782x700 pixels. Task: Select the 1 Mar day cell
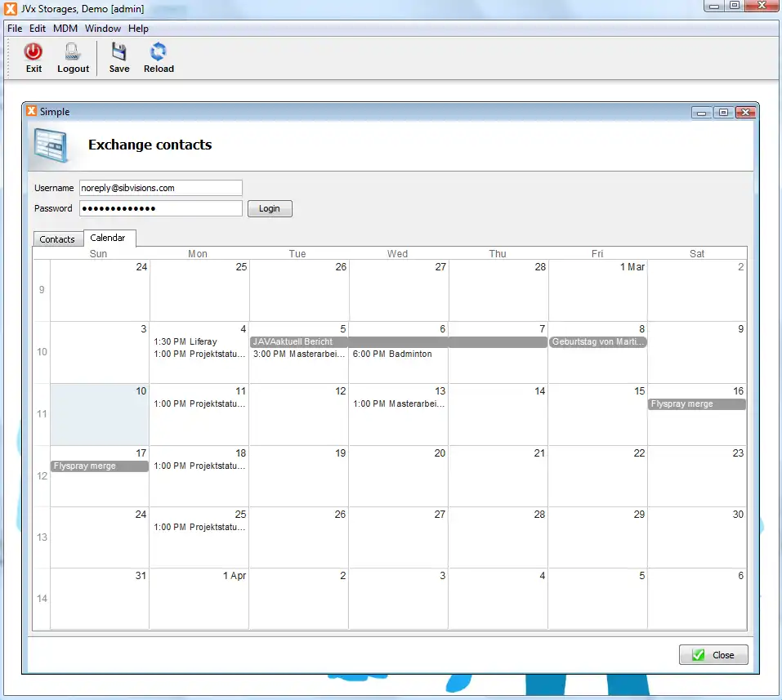click(x=597, y=291)
